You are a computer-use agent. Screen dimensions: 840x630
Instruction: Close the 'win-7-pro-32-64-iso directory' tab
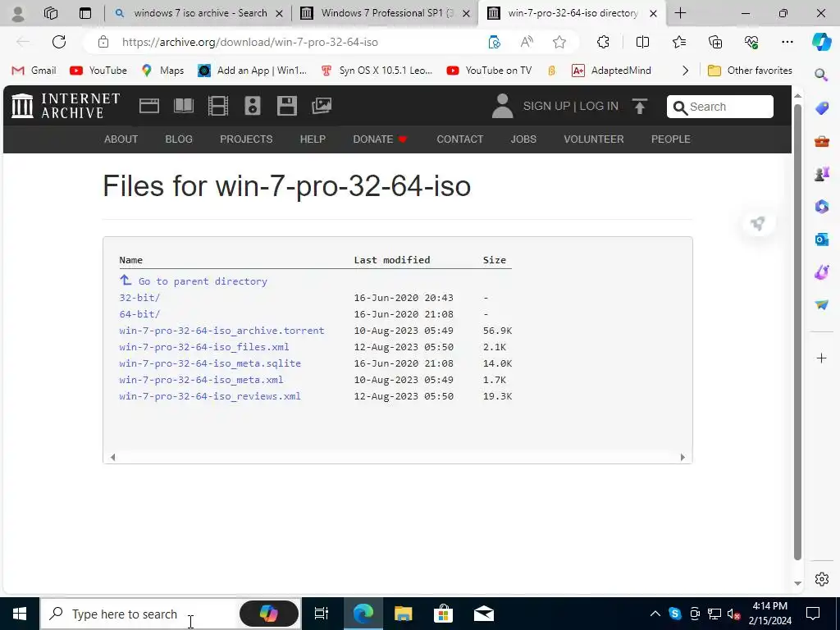(x=653, y=13)
